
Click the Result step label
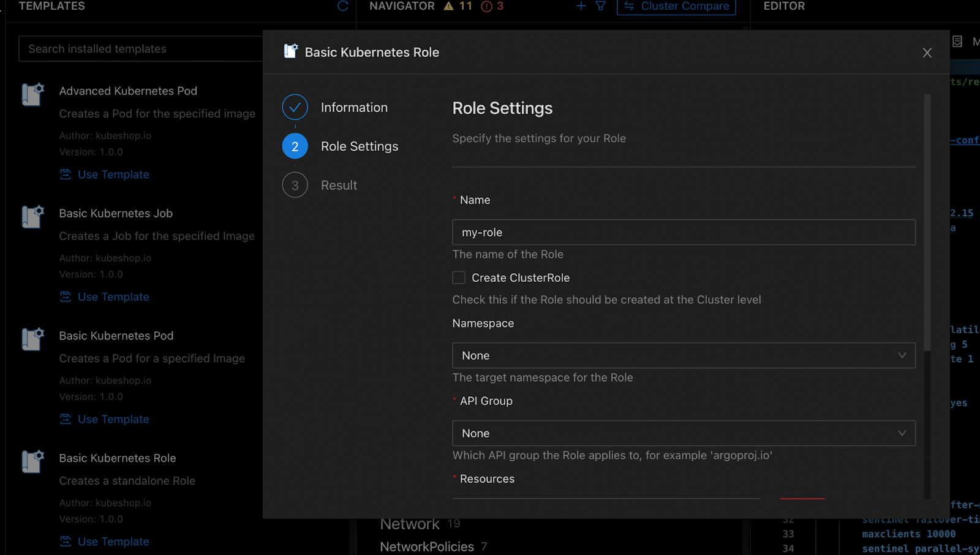pos(339,185)
